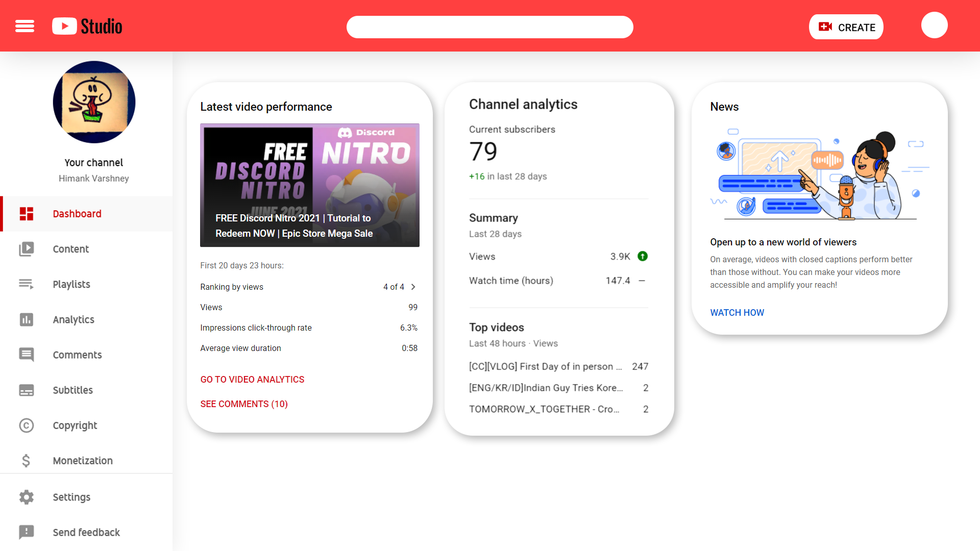This screenshot has width=980, height=551.
Task: Click the WATCH HOW link
Action: pyautogui.click(x=737, y=313)
